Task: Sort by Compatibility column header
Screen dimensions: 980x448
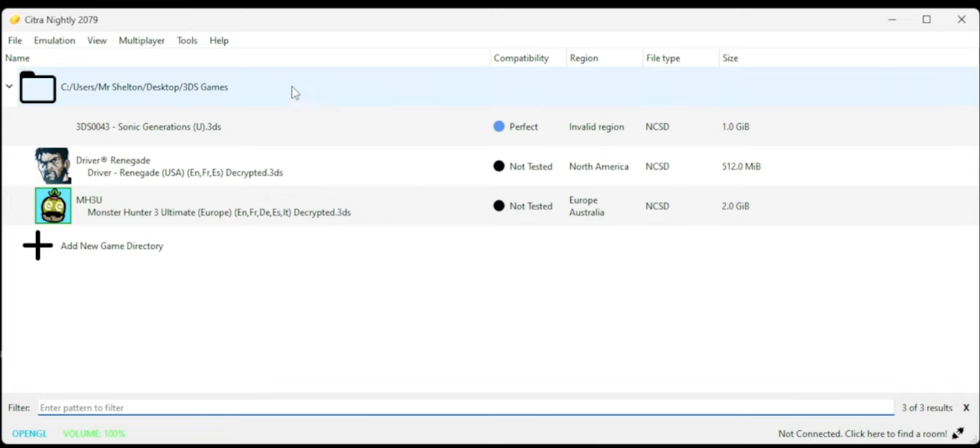Action: click(x=528, y=58)
